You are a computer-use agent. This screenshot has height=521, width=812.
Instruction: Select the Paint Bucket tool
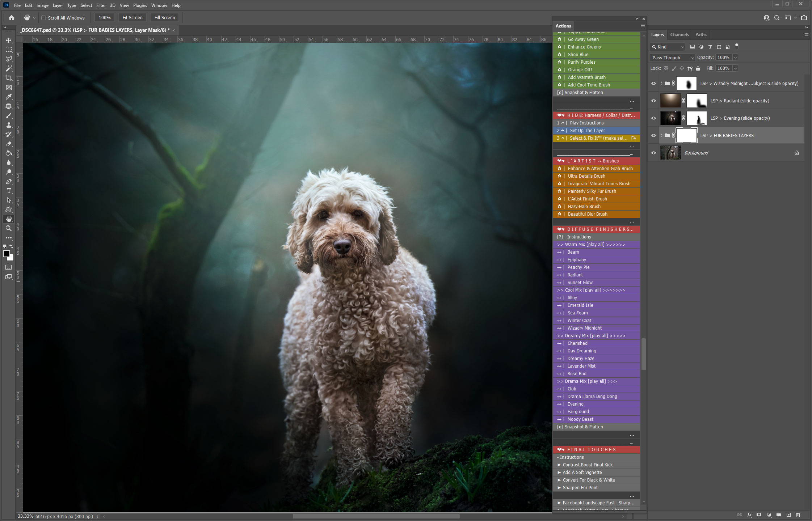[x=9, y=153]
